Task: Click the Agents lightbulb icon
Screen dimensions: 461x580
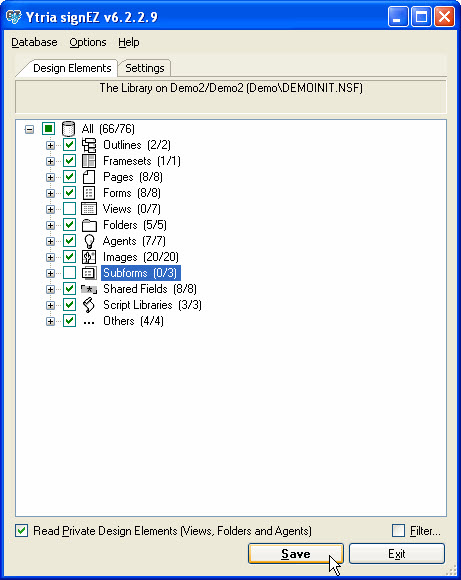Action: point(89,241)
